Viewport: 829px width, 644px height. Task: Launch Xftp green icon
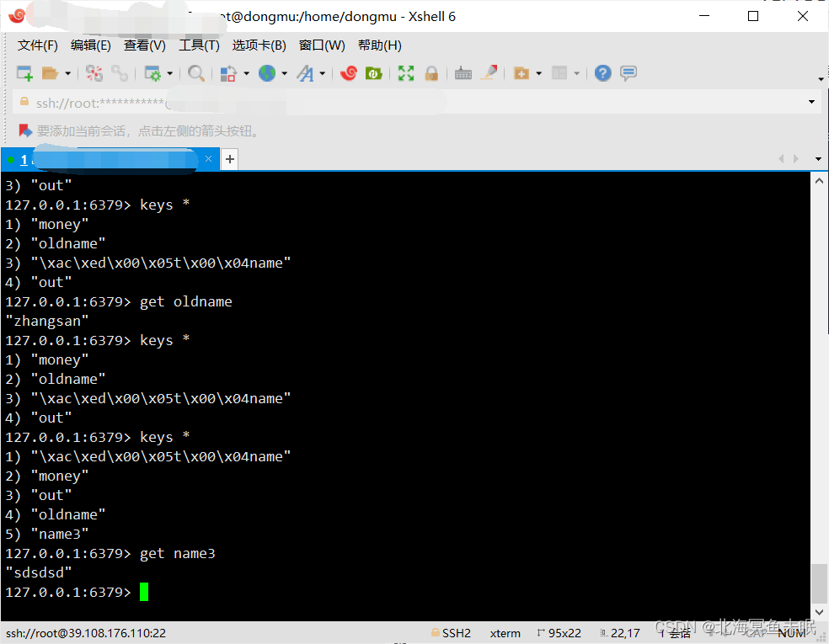point(374,73)
